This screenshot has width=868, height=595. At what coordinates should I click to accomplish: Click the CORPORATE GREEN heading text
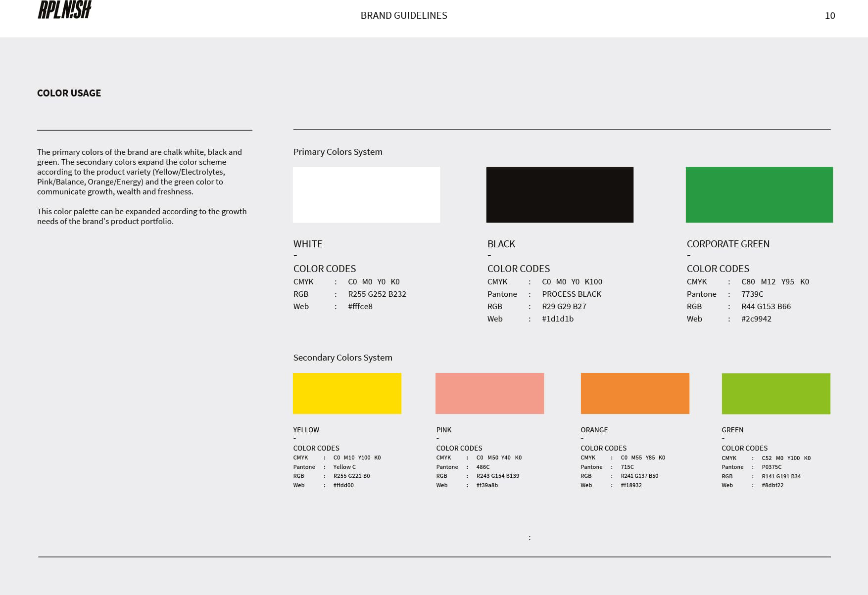[728, 244]
